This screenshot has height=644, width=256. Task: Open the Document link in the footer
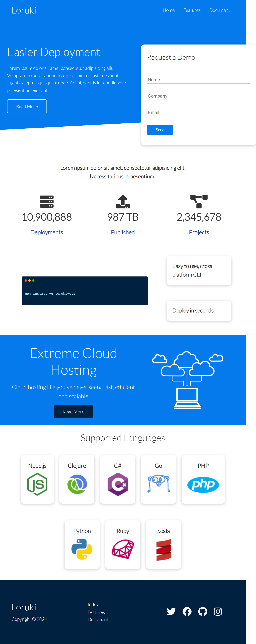point(98,619)
